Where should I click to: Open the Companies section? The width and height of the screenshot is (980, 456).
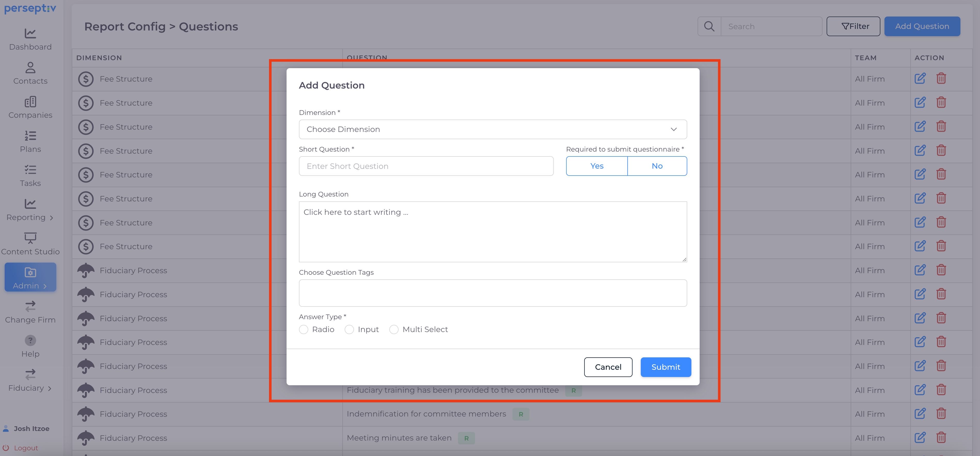(30, 107)
